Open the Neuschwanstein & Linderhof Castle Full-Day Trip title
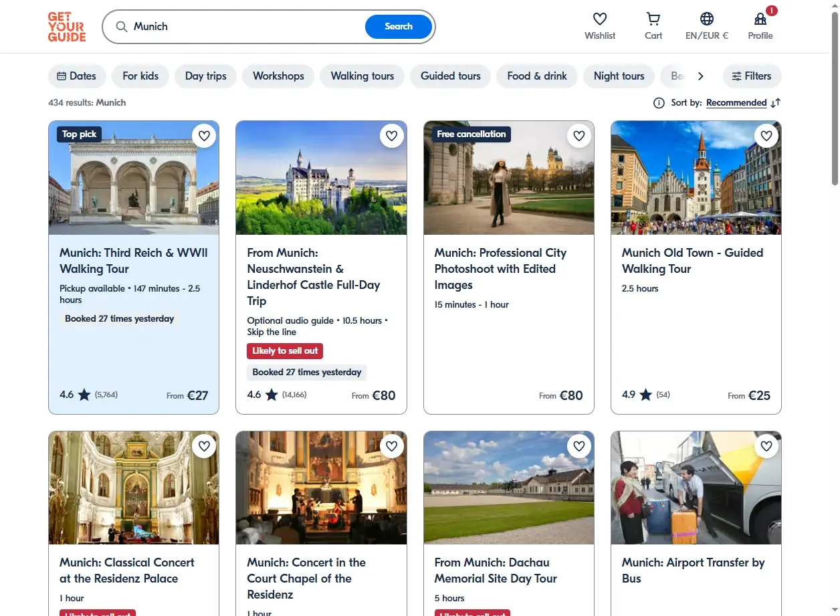840x616 pixels. pos(314,277)
